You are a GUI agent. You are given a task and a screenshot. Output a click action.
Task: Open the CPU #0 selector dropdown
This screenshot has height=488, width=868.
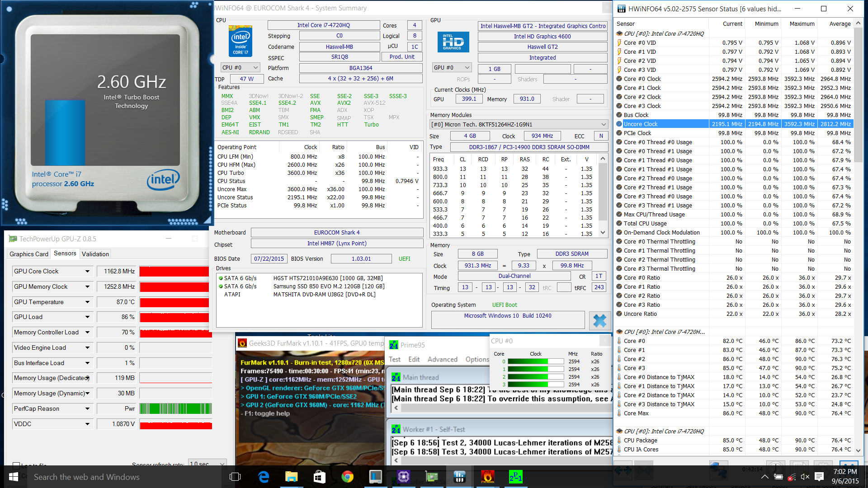click(241, 68)
